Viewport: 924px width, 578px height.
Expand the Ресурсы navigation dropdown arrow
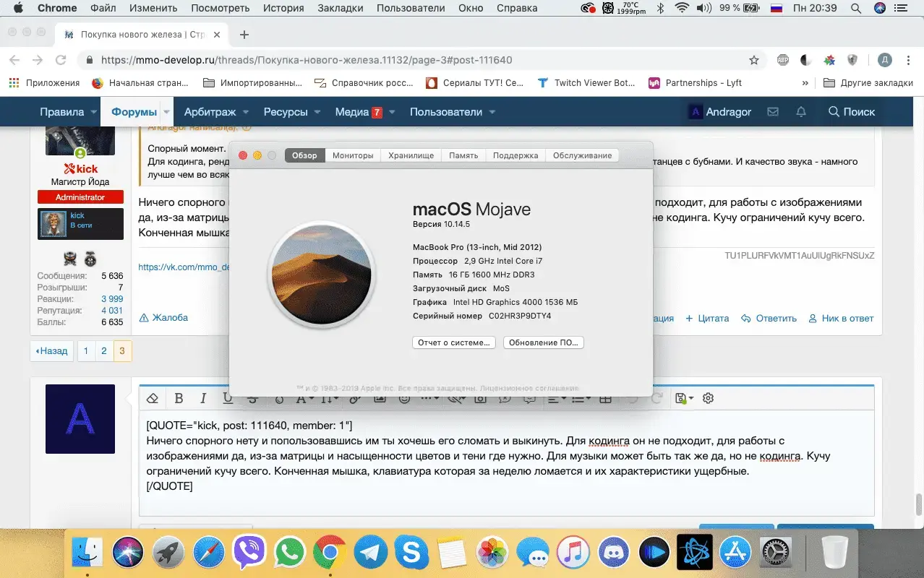pyautogui.click(x=317, y=112)
